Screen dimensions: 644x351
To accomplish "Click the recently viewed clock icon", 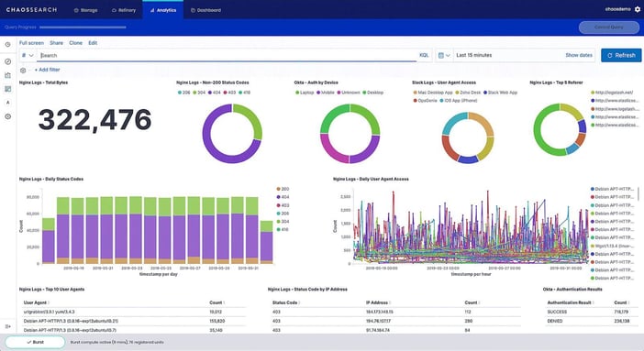I will coord(8,44).
